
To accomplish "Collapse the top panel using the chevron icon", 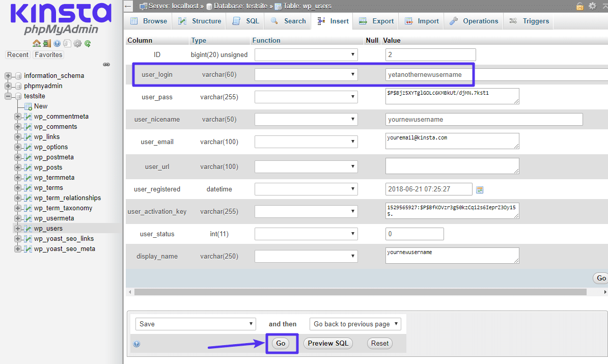I will point(605,6).
